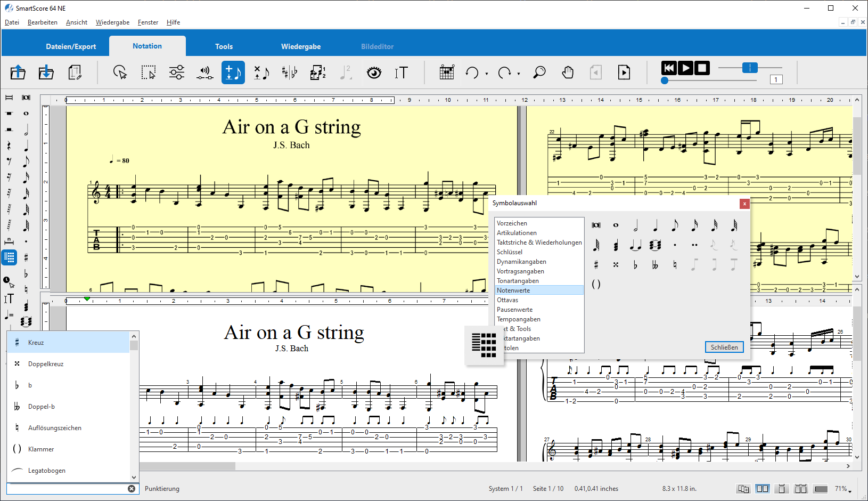
Task: Select the text tool in toolbar
Action: 401,72
